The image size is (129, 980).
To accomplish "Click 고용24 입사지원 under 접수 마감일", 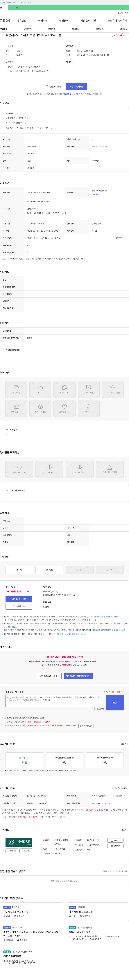I will click(x=19, y=599).
